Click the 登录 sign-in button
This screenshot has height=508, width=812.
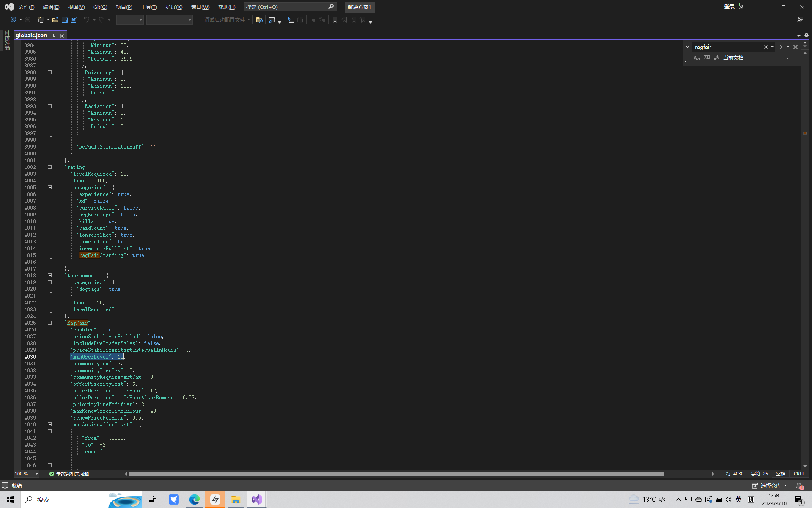point(729,7)
